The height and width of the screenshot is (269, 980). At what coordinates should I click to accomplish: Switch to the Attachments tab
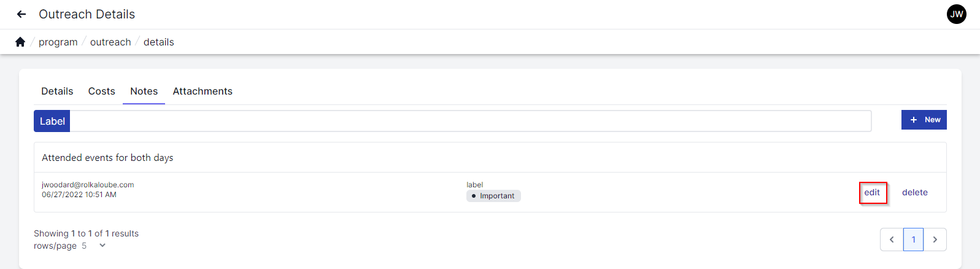pos(203,91)
